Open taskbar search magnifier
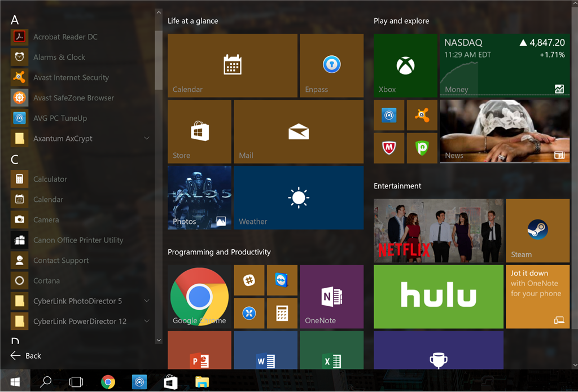This screenshot has width=578, height=392. tap(46, 382)
